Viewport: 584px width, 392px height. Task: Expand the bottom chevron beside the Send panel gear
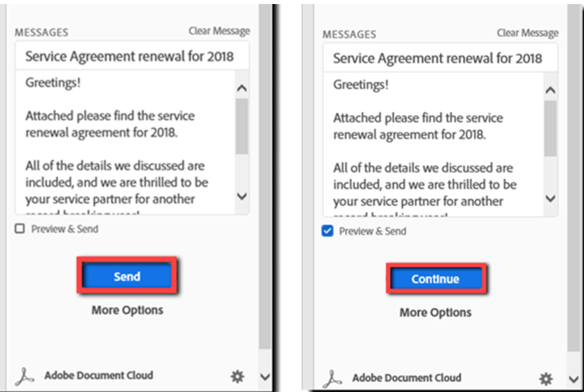tap(265, 376)
